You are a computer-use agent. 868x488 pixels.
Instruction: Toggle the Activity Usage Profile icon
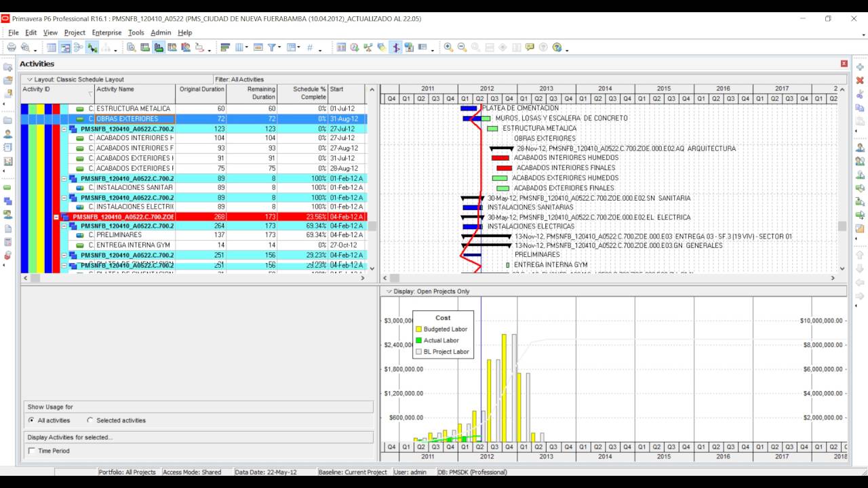pos(159,47)
